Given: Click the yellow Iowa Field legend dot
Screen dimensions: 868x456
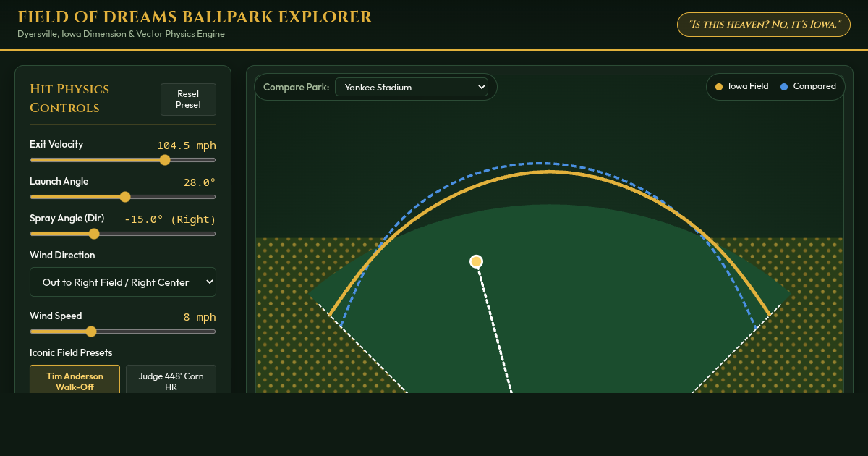Looking at the screenshot, I should [719, 87].
